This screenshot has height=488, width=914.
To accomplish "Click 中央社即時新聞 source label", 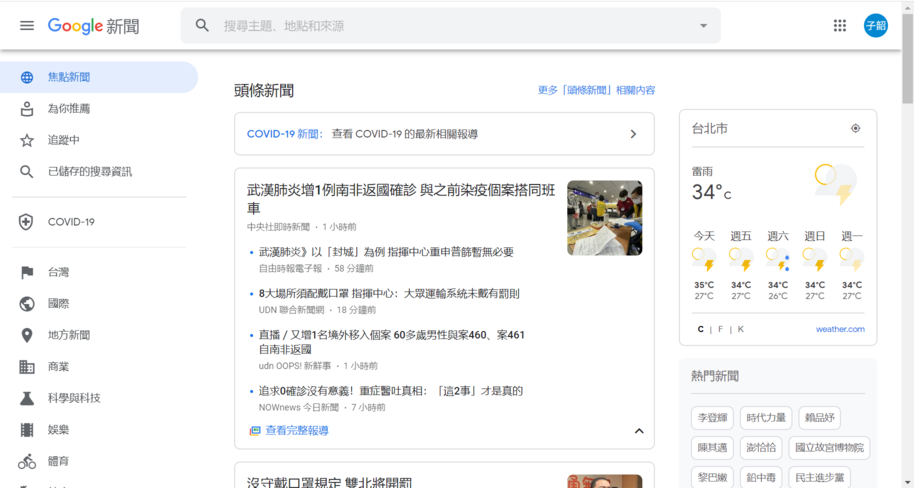I will point(279,227).
